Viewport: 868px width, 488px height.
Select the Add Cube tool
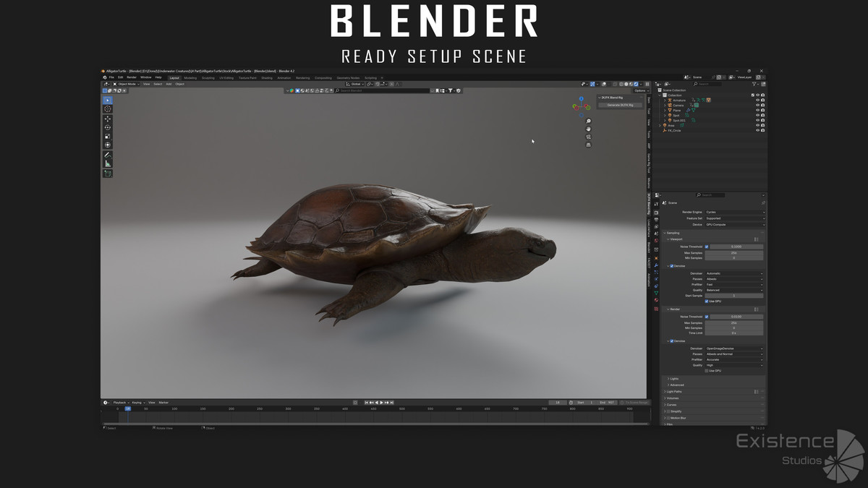coord(108,174)
